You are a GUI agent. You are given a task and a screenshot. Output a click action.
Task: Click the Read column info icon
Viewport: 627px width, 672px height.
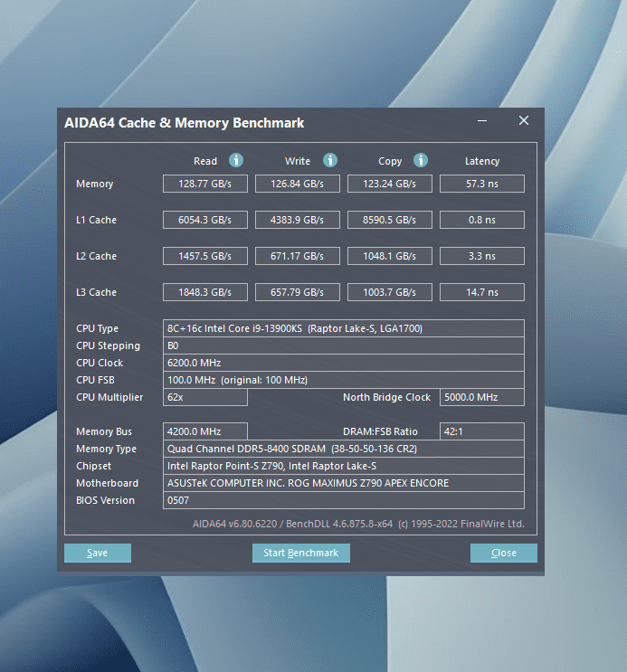tap(236, 160)
